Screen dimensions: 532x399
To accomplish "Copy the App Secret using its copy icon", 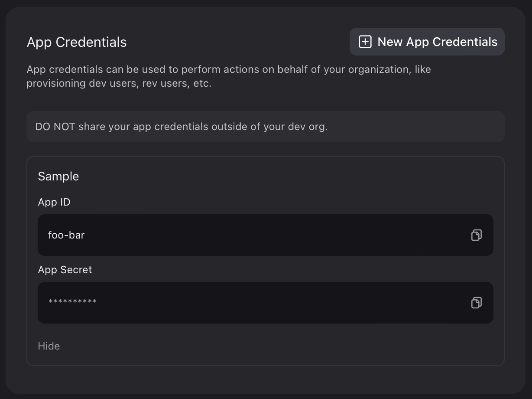I will point(476,302).
